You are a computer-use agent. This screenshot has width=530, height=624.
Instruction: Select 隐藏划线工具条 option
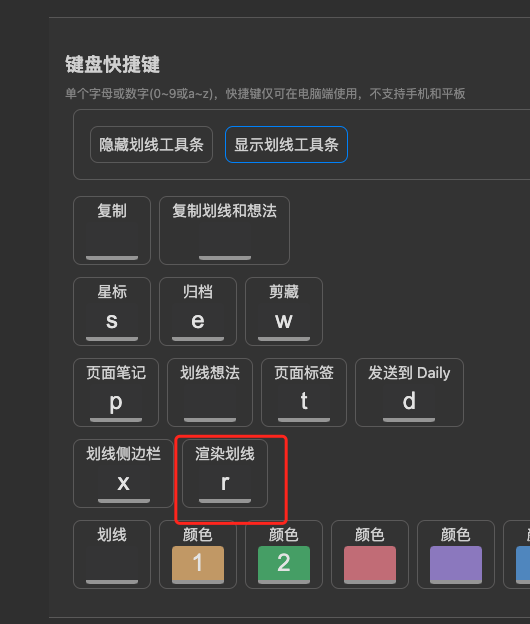click(151, 144)
